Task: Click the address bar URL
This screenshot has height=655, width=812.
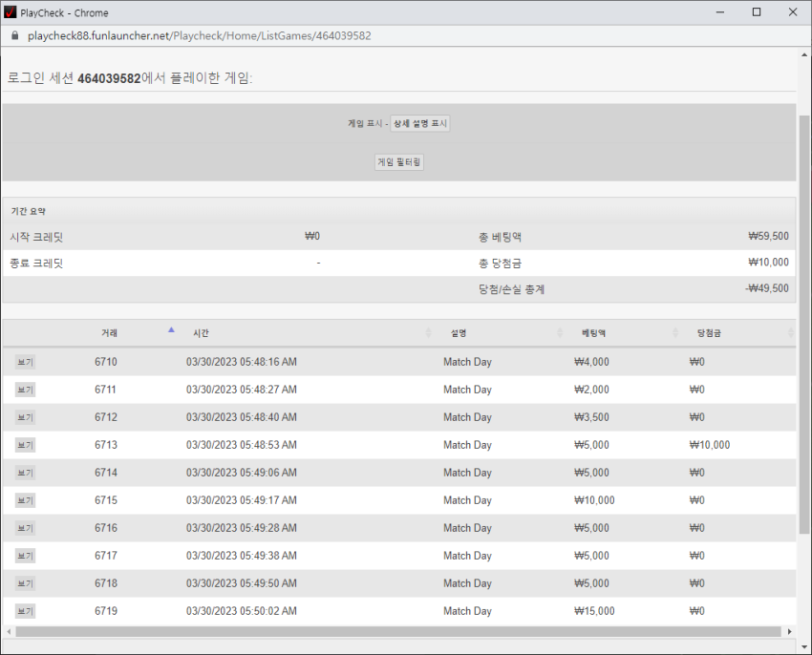Action: (x=200, y=35)
